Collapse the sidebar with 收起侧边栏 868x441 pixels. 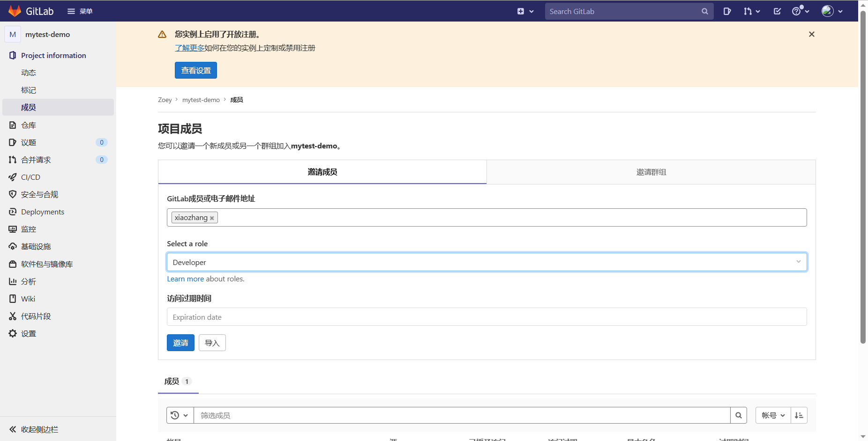point(34,429)
